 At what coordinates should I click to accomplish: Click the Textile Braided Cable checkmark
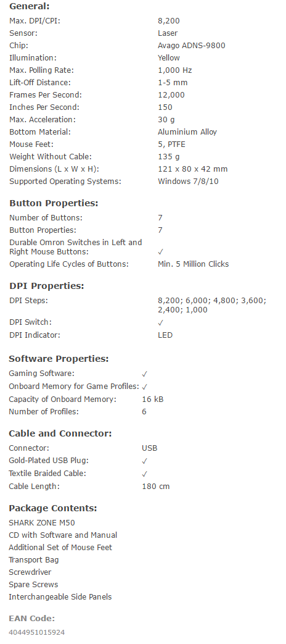click(x=145, y=474)
